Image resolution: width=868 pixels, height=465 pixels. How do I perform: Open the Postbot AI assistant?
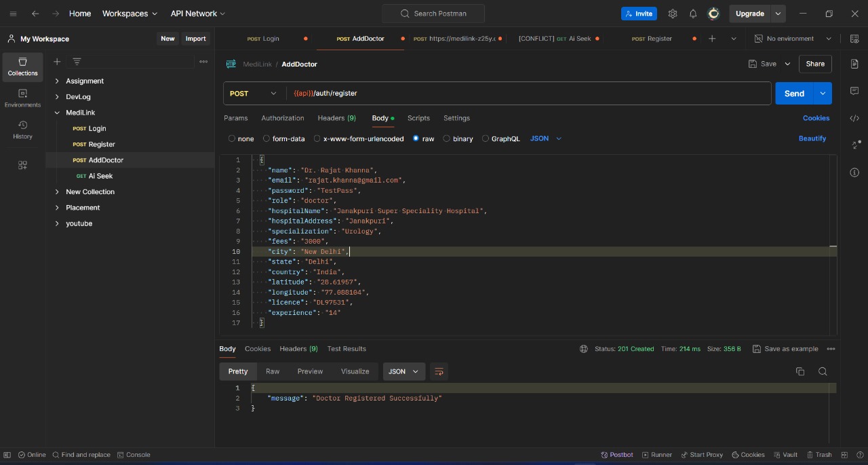pos(616,455)
